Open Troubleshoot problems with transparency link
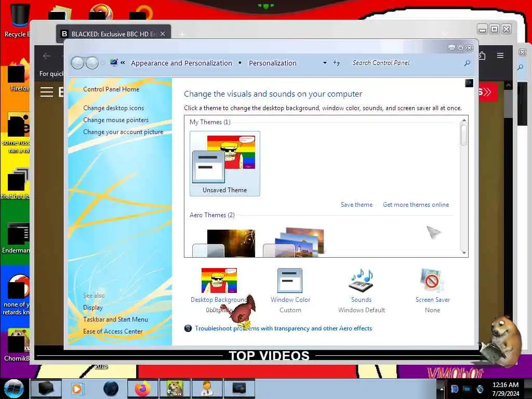This screenshot has width=532, height=399. point(283,328)
